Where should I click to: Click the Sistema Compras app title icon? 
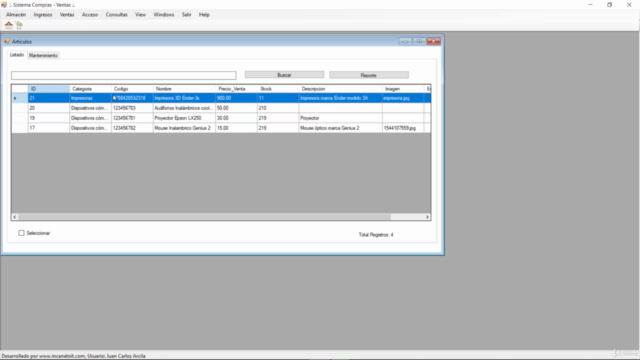pos(4,5)
